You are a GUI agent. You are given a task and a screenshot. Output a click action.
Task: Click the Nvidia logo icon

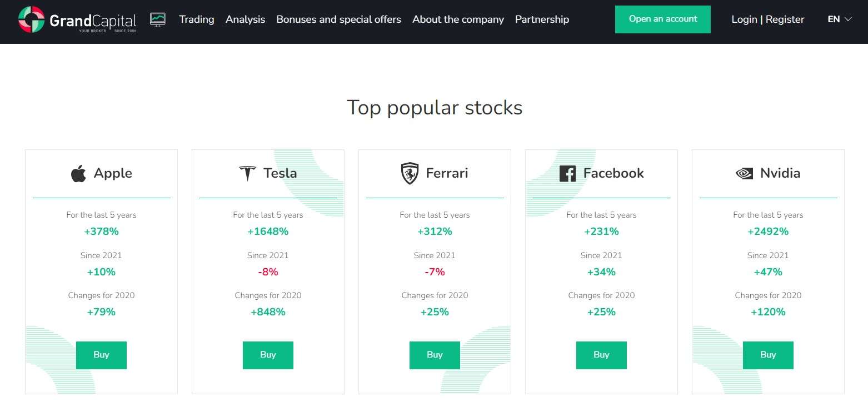[x=744, y=173]
